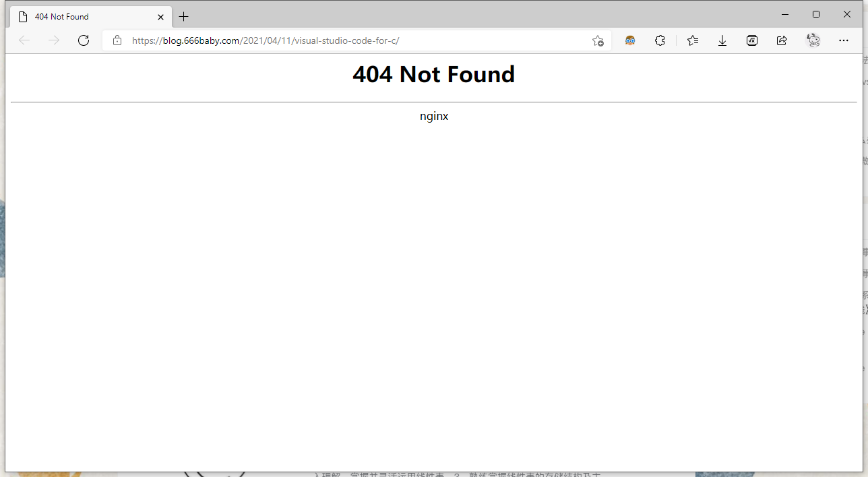Image resolution: width=868 pixels, height=477 pixels.
Task: Close the 404 Not Found tab
Action: [160, 17]
